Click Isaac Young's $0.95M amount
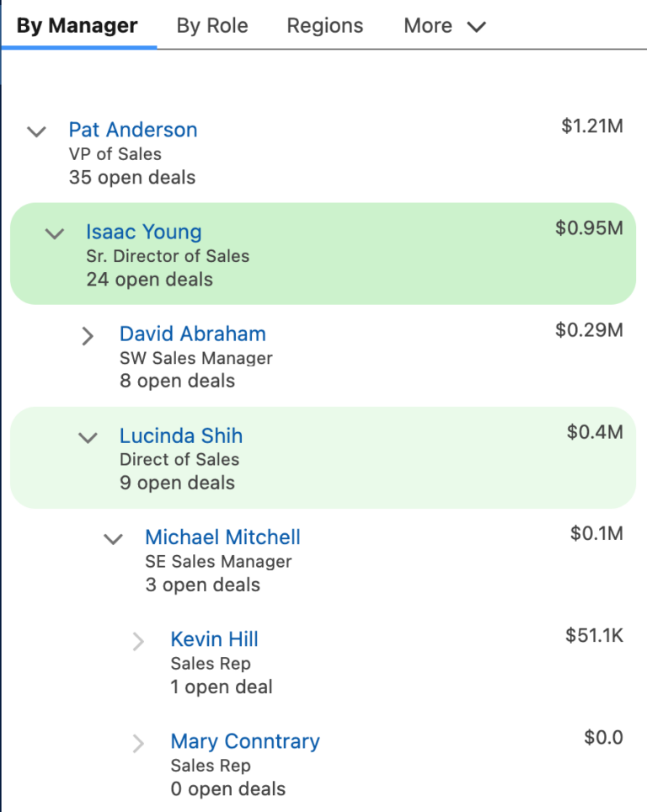Screen dimensions: 647x812 pyautogui.click(x=589, y=228)
